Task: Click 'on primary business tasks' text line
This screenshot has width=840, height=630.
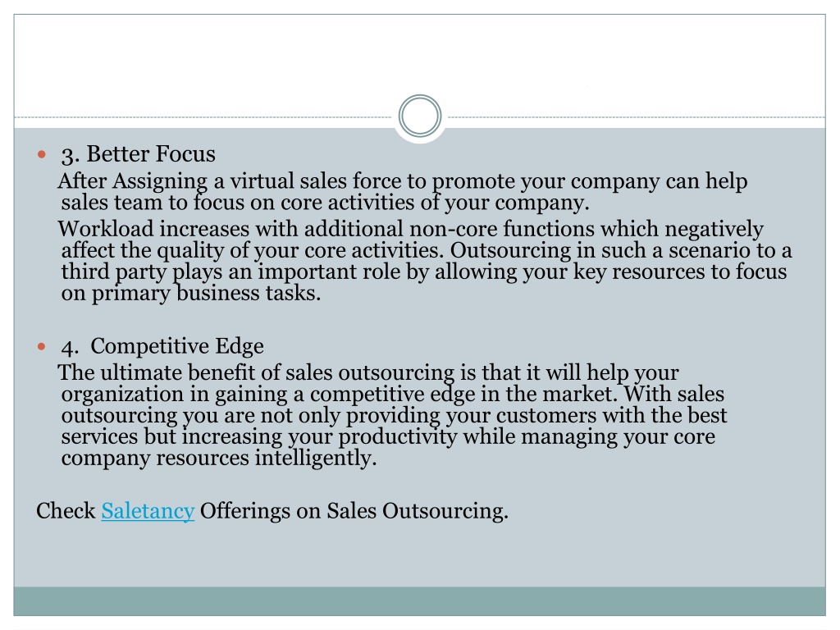Action: pyautogui.click(x=190, y=294)
